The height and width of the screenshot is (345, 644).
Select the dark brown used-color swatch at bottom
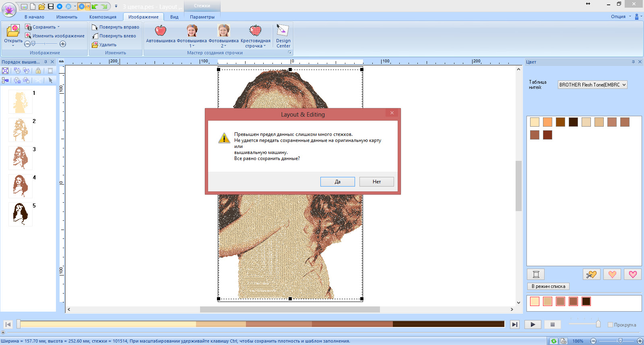click(x=586, y=301)
